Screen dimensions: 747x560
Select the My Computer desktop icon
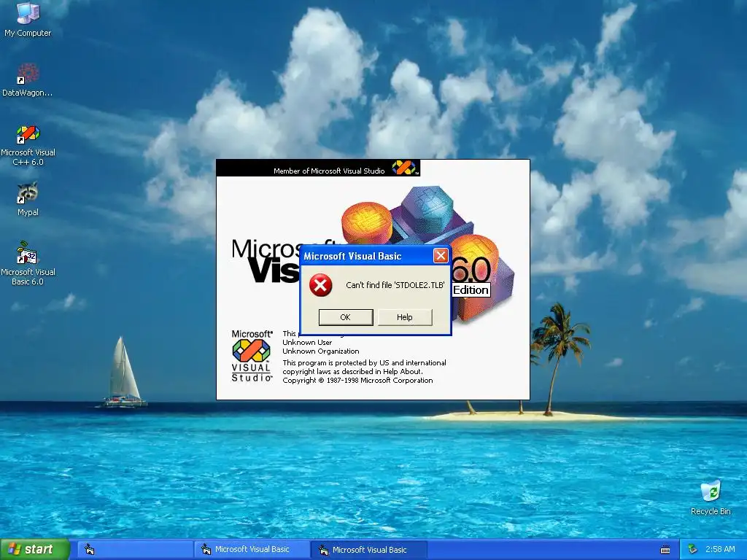(28, 20)
